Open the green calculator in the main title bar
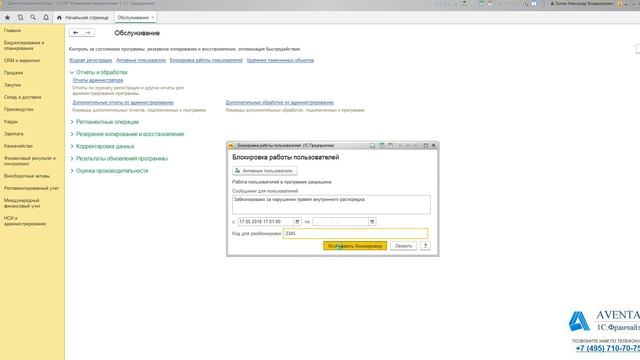This screenshot has height=360, width=640. [x=482, y=3]
